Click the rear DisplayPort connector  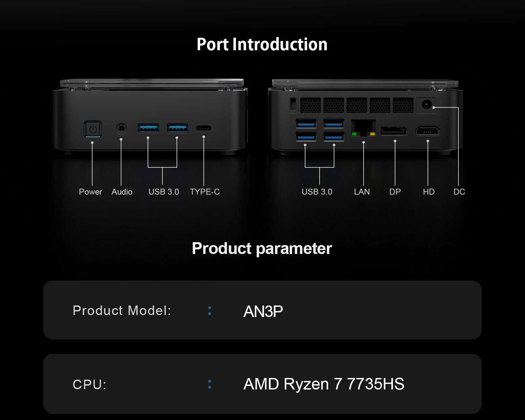click(394, 131)
